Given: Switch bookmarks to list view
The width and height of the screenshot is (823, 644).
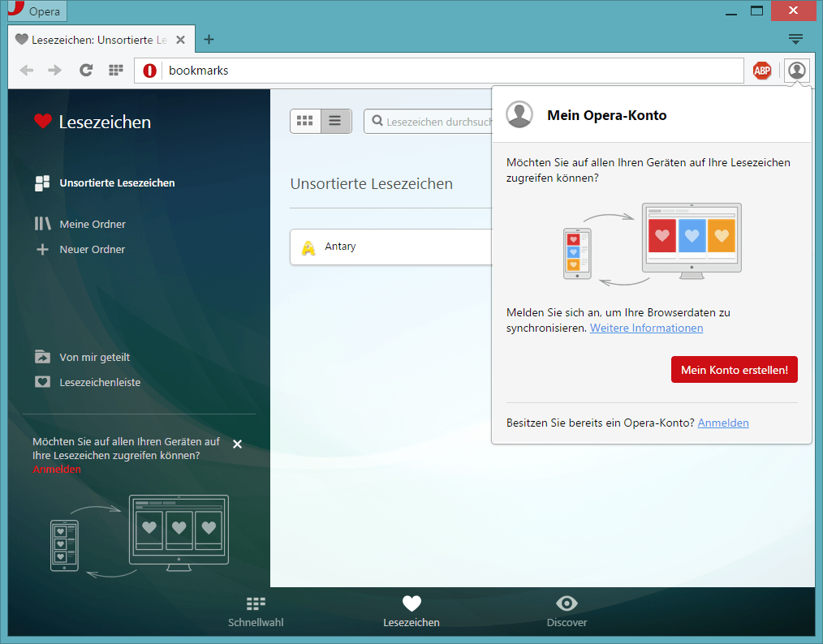Looking at the screenshot, I should tap(336, 121).
